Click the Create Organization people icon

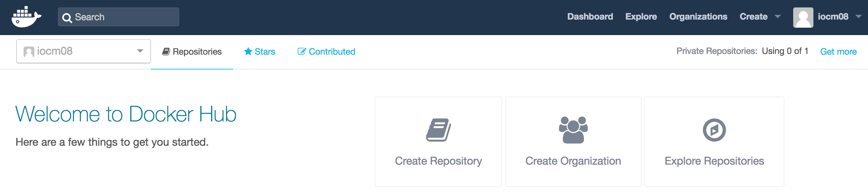pyautogui.click(x=573, y=130)
